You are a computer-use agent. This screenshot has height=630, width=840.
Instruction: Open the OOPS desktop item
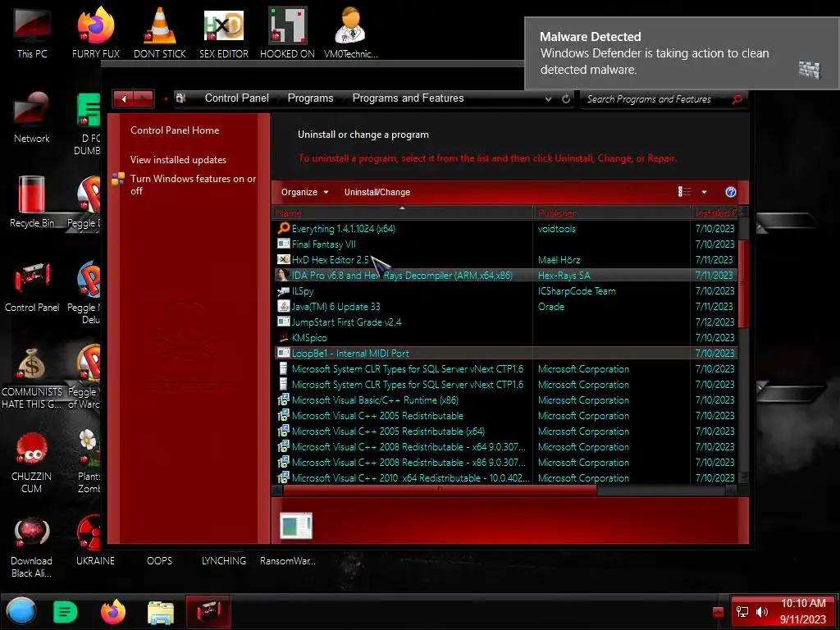(160, 561)
